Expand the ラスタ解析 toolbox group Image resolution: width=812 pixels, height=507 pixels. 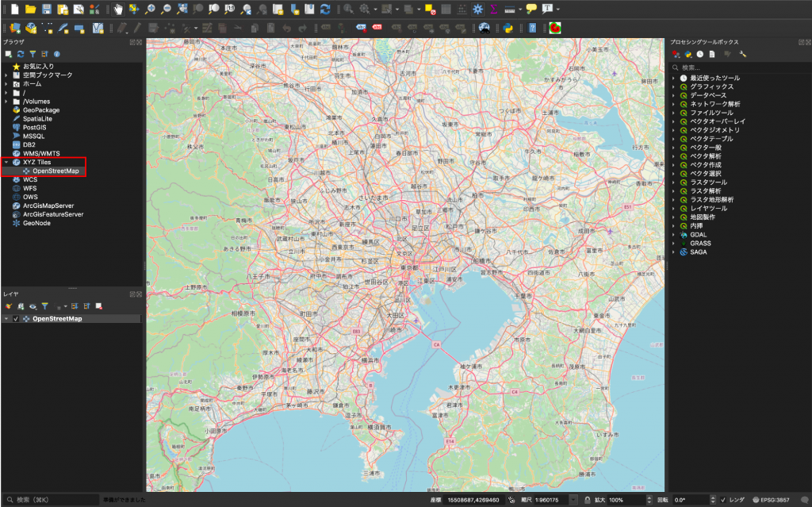coord(674,191)
